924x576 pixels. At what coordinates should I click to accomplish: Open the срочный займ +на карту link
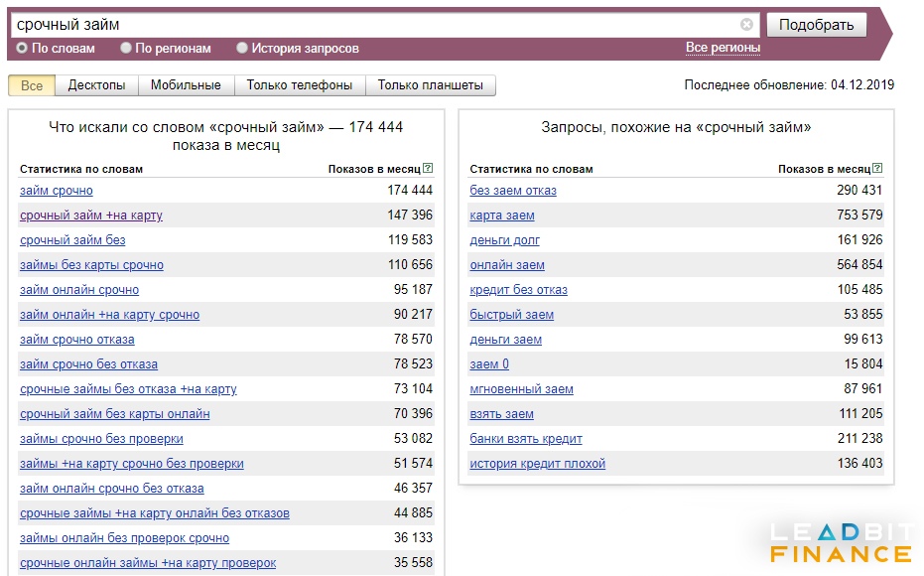click(90, 216)
